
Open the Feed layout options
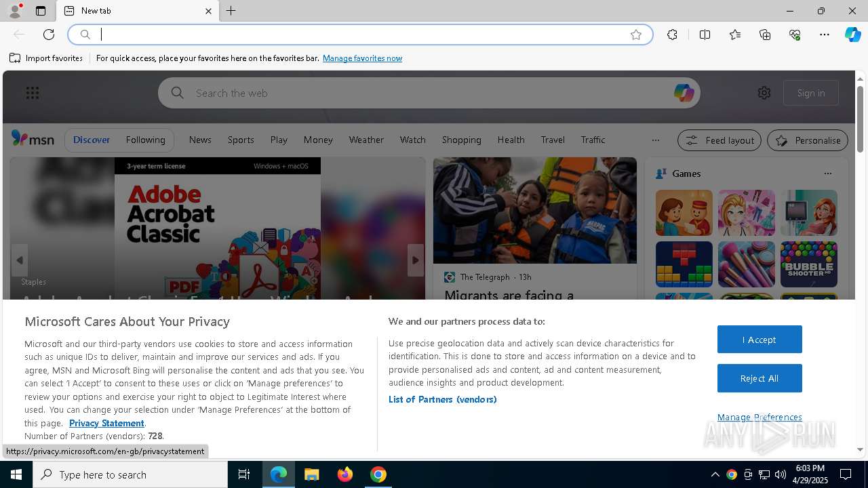point(720,140)
